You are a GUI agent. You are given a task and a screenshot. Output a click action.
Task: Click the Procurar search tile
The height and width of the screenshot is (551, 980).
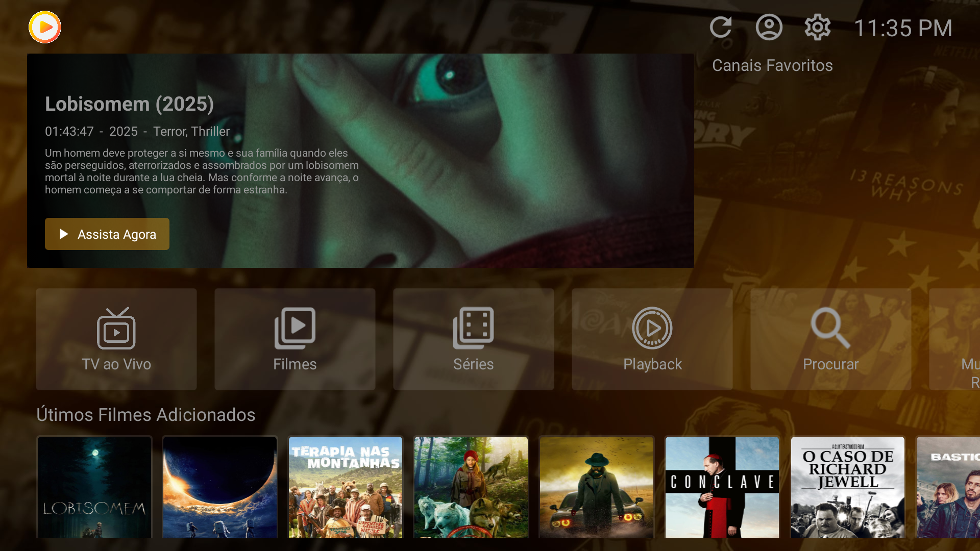(831, 339)
